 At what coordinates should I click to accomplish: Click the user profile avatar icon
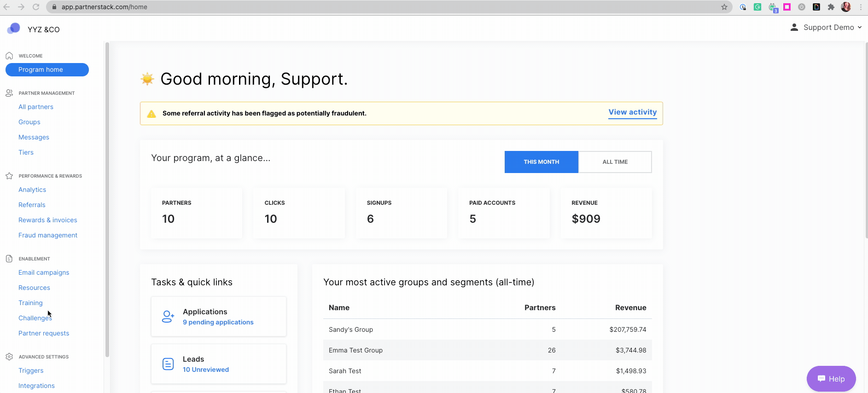(794, 28)
